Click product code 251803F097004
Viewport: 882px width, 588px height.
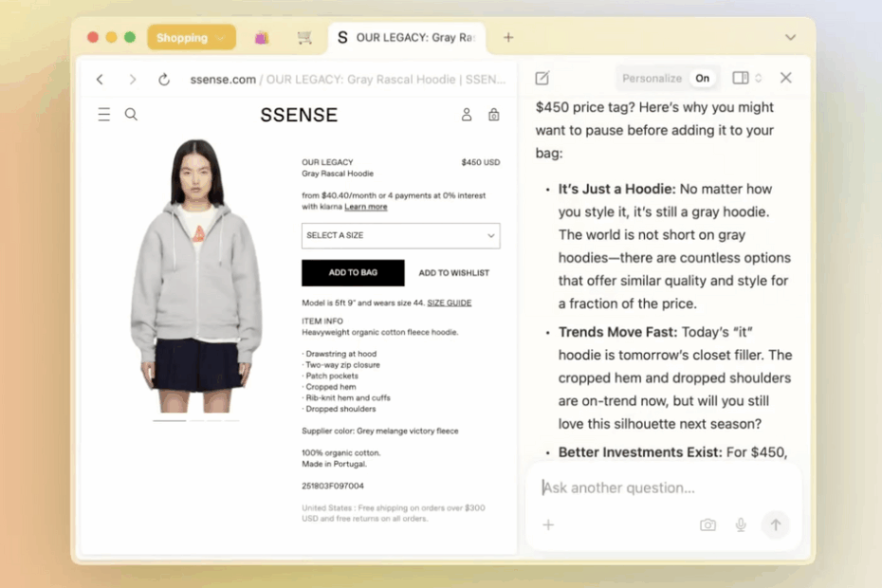click(x=333, y=487)
